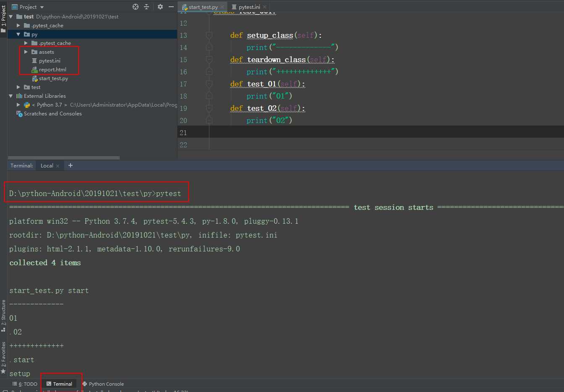Viewport: 564px width, 392px height.
Task: Expand the top .pytest_cache folder
Action: coord(18,26)
